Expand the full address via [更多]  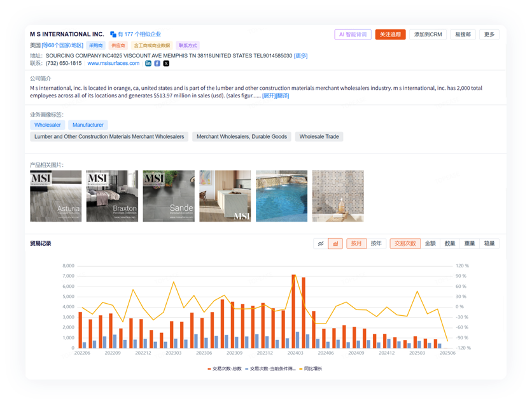click(x=300, y=55)
